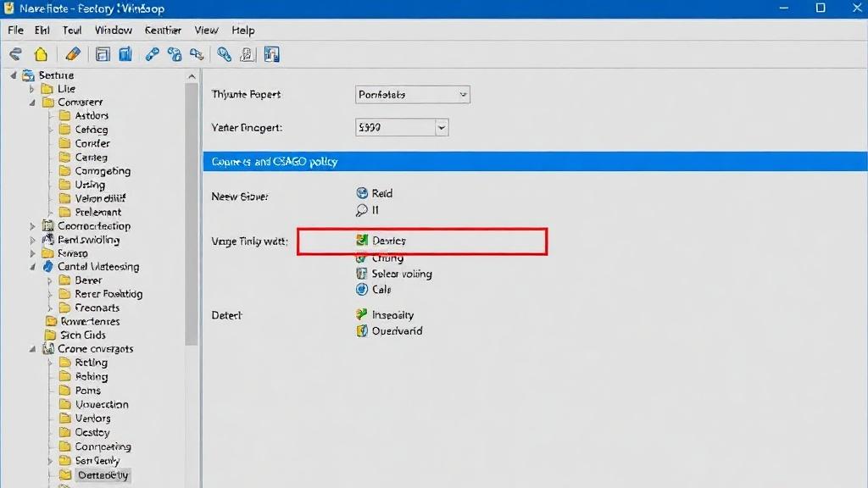Viewport: 868px width, 488px height.
Task: Expand the Lite tree node
Action: coord(31,88)
